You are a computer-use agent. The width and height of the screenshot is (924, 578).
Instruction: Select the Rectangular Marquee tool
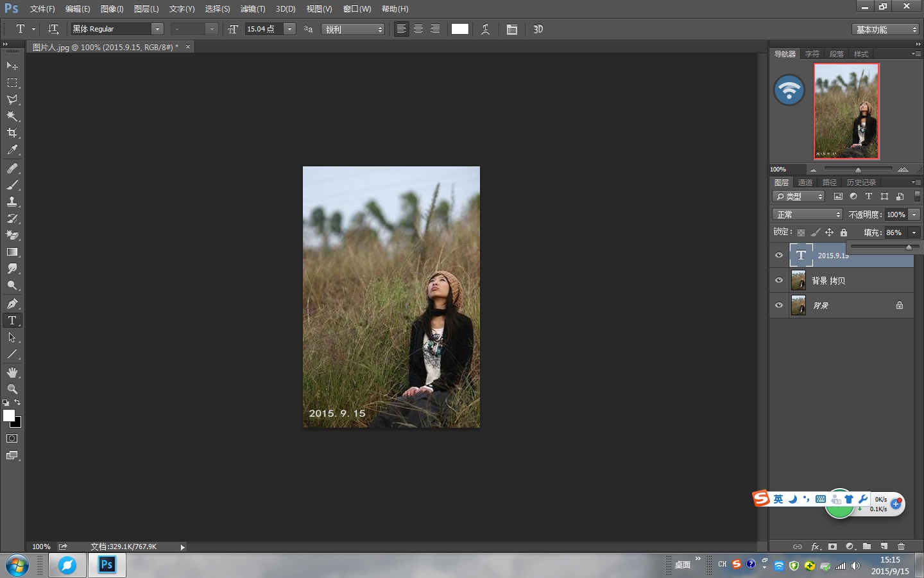click(12, 83)
